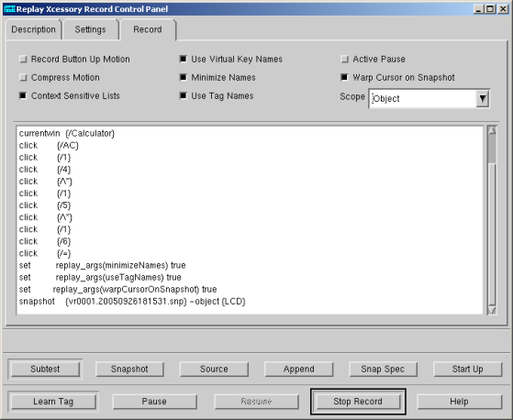The height and width of the screenshot is (420, 513).
Task: Select the snapshot vr0001.20050926181531.snp line
Action: click(132, 302)
